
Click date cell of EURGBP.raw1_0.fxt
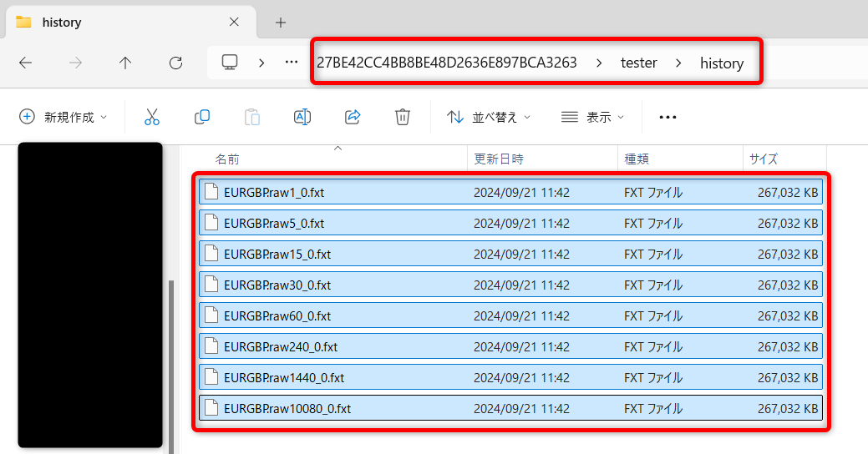click(521, 193)
